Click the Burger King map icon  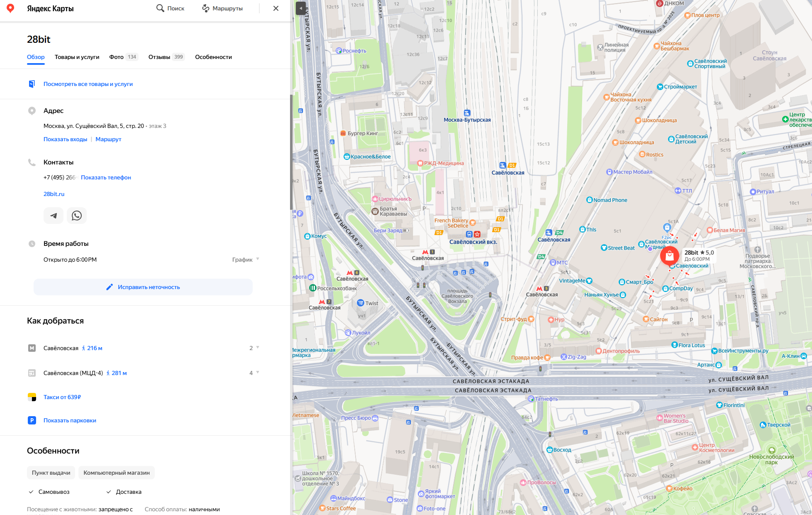343,133
